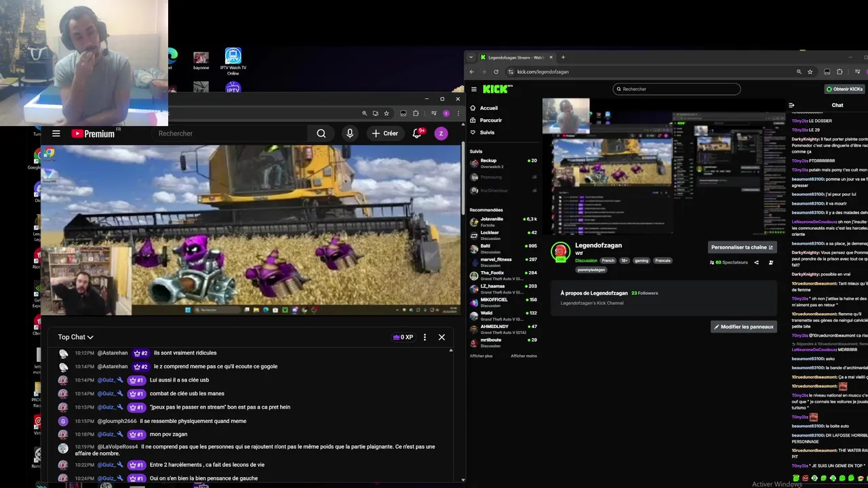Reload the Kick page
This screenshot has width=868, height=488.
(x=496, y=72)
